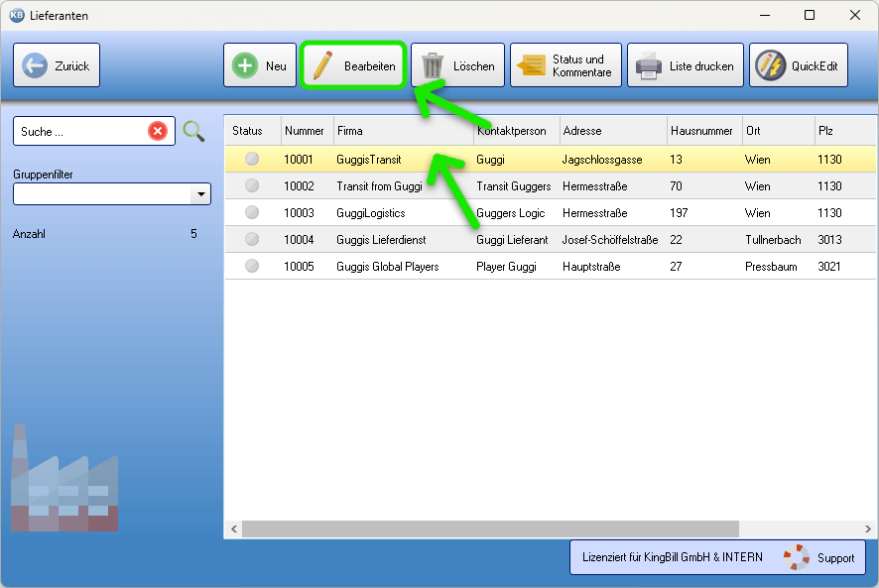Launch QuickEdit mode
The width and height of the screenshot is (879, 588).
point(798,65)
